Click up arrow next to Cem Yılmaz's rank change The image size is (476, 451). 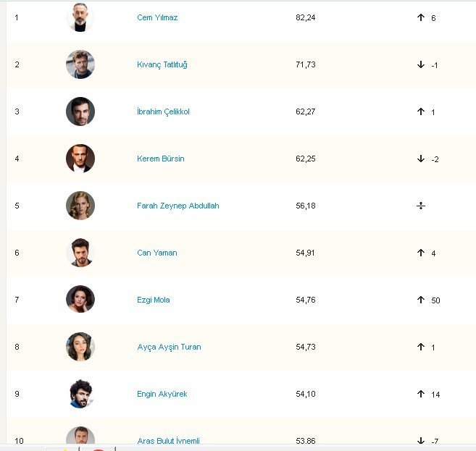click(x=420, y=17)
